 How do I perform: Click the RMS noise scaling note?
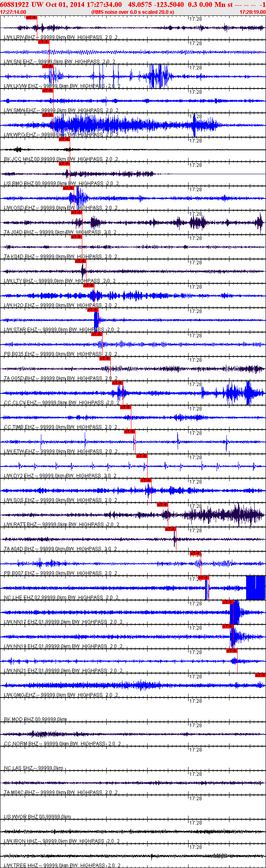click(133, 12)
